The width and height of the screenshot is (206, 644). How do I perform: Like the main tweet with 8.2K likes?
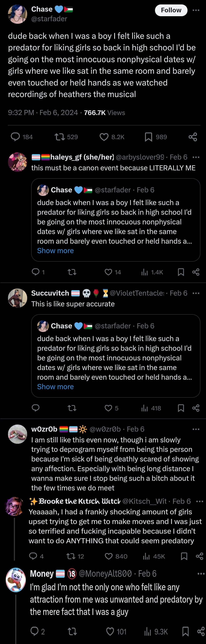click(104, 137)
